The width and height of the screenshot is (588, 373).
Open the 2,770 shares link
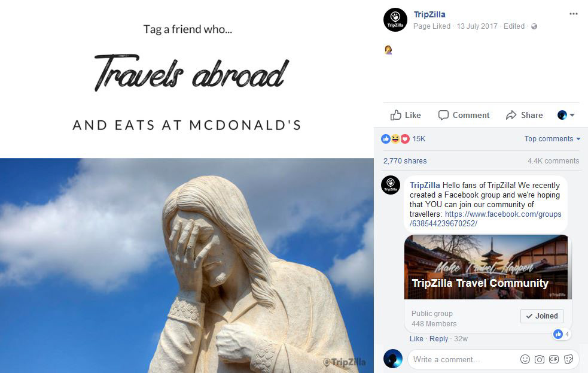[x=405, y=161]
